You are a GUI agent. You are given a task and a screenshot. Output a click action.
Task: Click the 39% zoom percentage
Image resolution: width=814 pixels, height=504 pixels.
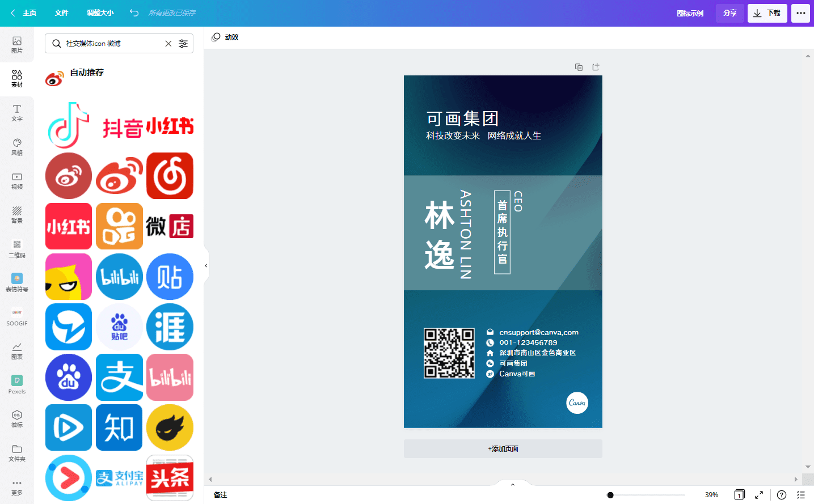(x=711, y=495)
